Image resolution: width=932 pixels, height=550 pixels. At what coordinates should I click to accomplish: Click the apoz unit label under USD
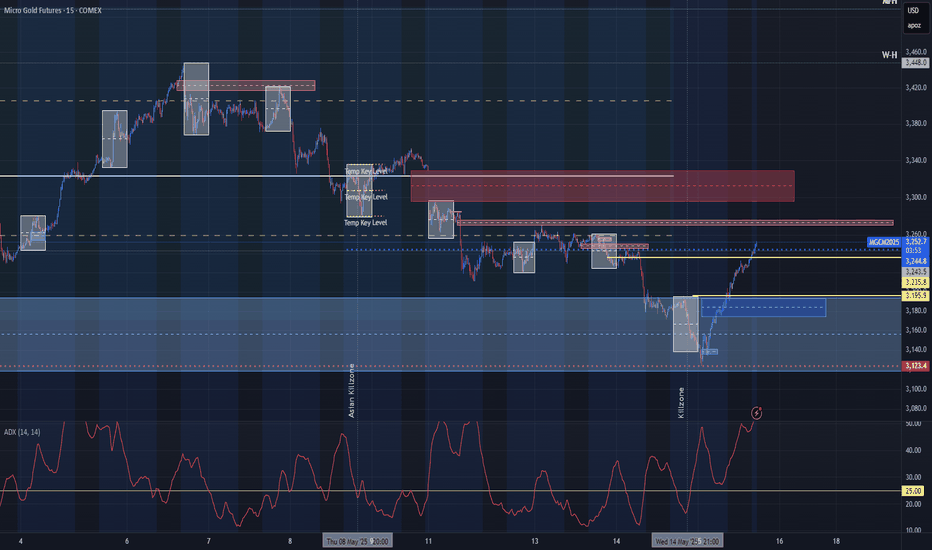pos(914,26)
